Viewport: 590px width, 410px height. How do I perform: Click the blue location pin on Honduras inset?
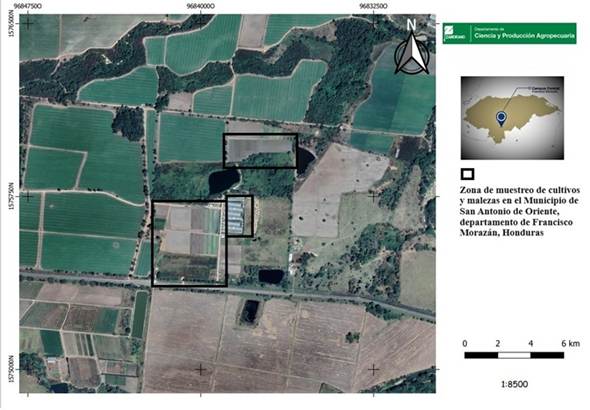coord(501,118)
